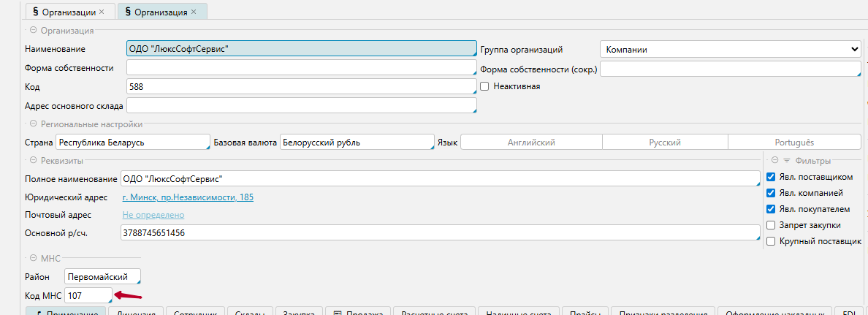Enable the Неактивная checkbox
868x315 pixels.
click(x=484, y=86)
